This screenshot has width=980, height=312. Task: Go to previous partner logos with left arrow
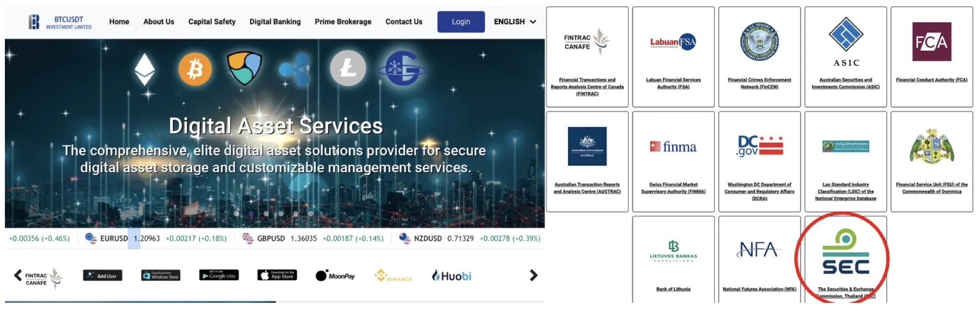coord(18,275)
